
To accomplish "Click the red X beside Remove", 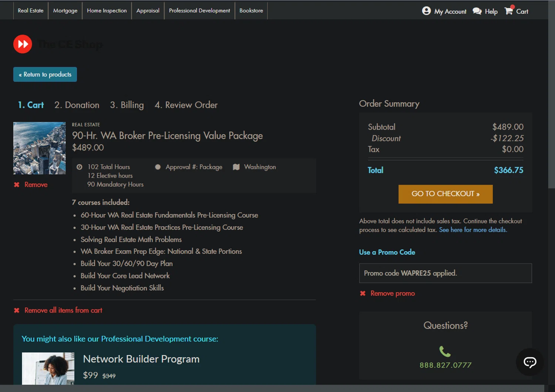I will click(17, 184).
